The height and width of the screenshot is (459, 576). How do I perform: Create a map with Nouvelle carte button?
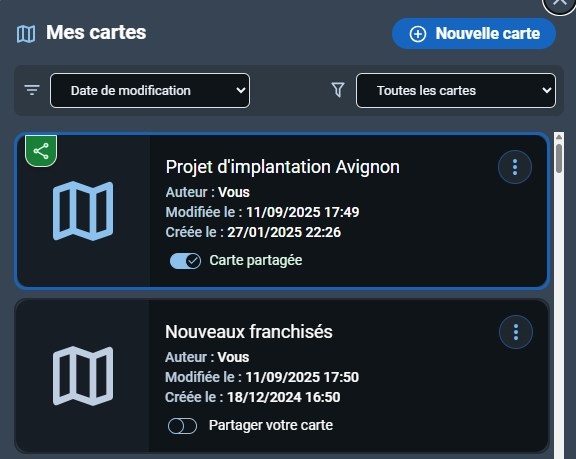tap(474, 34)
